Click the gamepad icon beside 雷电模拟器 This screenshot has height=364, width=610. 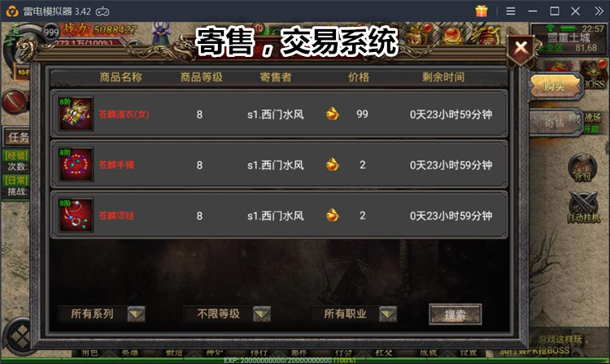[102, 11]
